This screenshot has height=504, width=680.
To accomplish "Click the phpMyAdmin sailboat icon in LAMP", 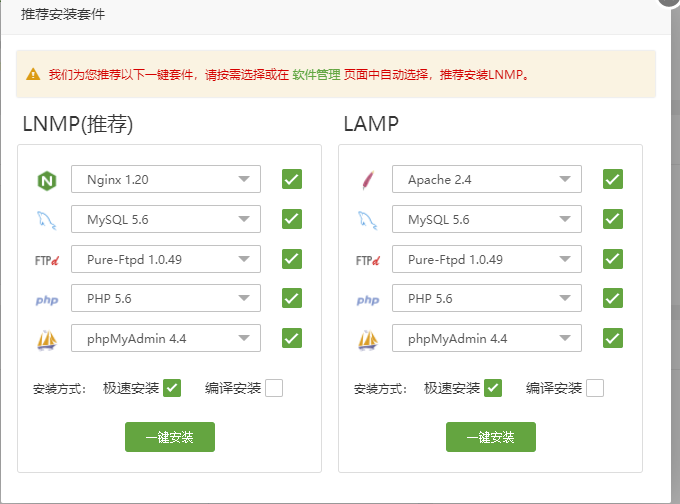I will (368, 340).
